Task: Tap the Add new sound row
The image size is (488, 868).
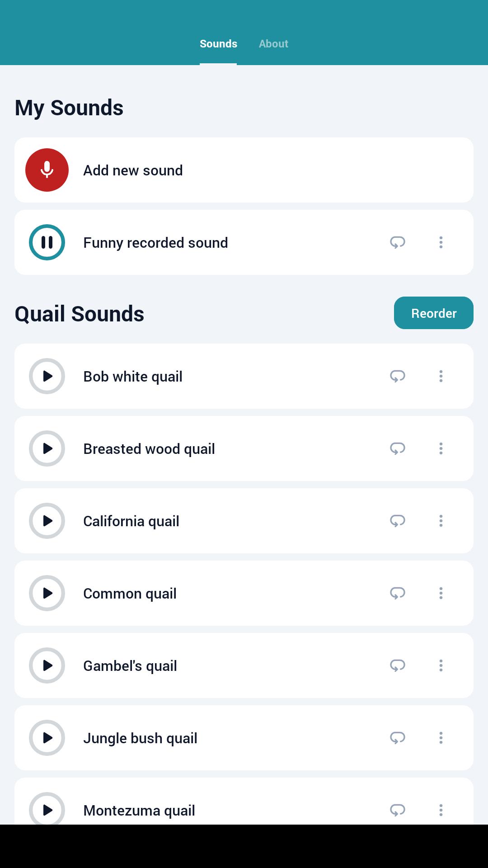Action: 244,170
